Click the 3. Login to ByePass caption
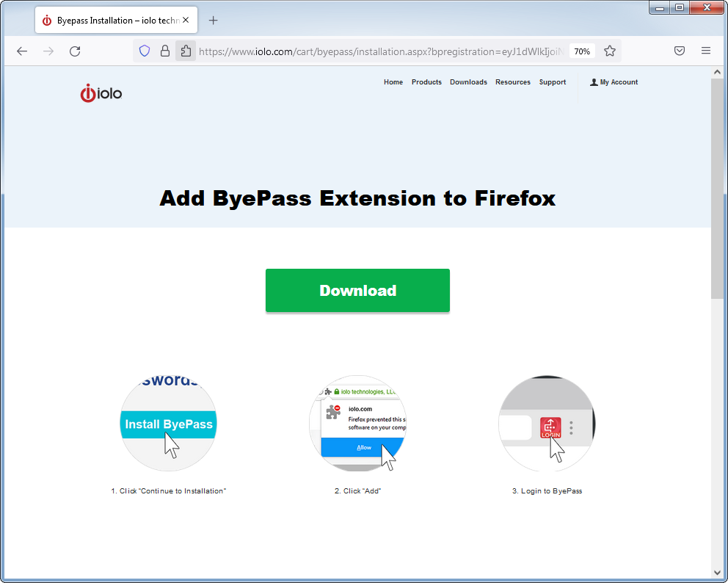 pos(547,491)
